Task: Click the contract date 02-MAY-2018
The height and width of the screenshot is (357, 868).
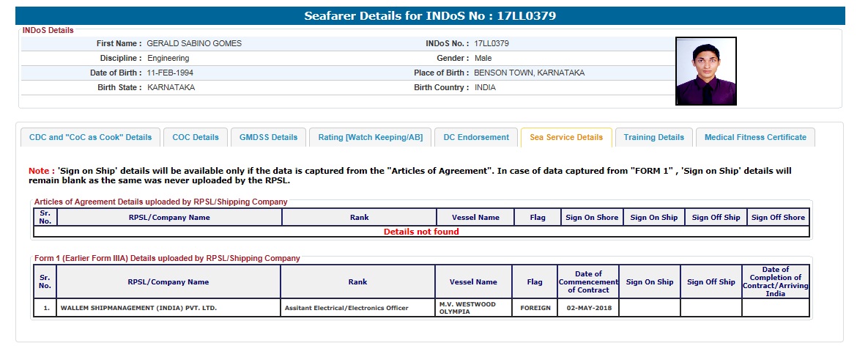Action: pos(588,308)
